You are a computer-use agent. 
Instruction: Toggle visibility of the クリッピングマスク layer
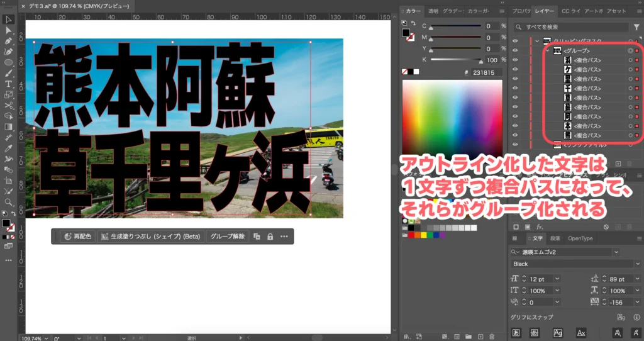(515, 41)
